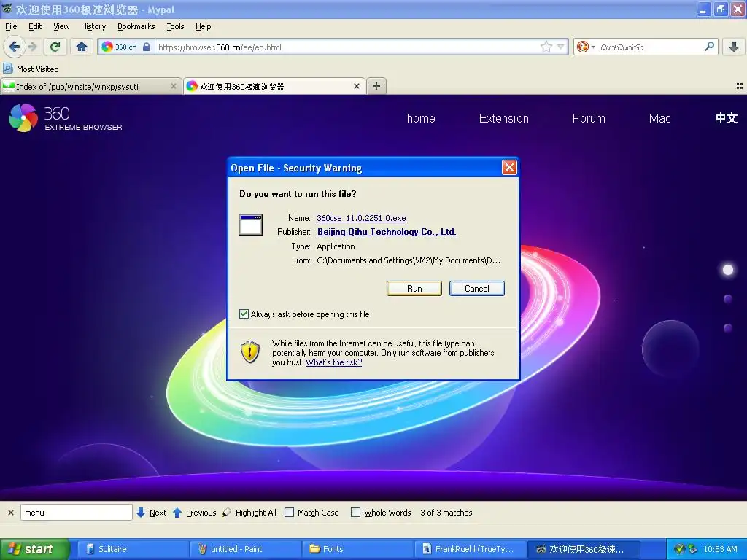Open the History menu
This screenshot has width=747, height=560.
(93, 26)
